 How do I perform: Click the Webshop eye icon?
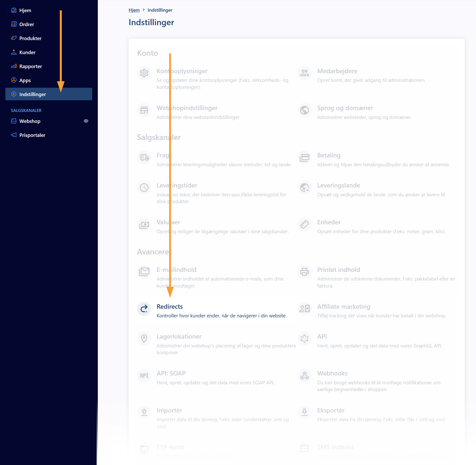(x=86, y=121)
